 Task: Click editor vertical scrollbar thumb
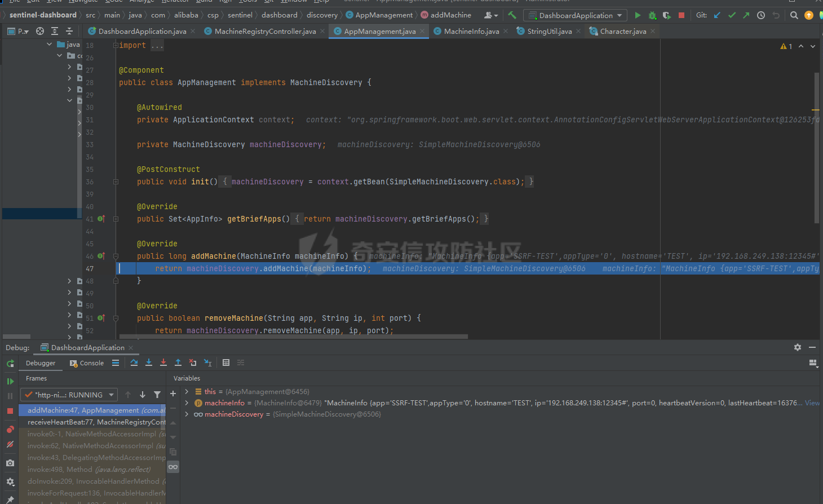(816, 148)
